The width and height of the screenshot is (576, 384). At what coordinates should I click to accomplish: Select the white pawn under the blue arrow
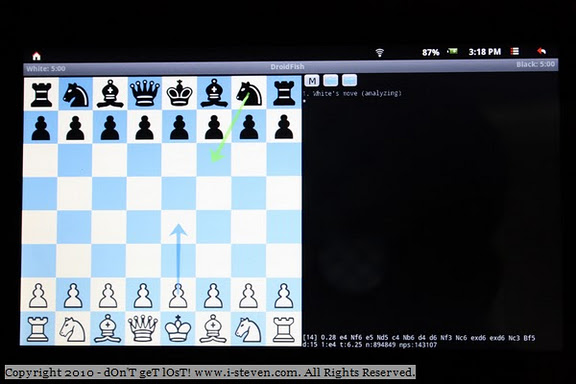click(178, 295)
